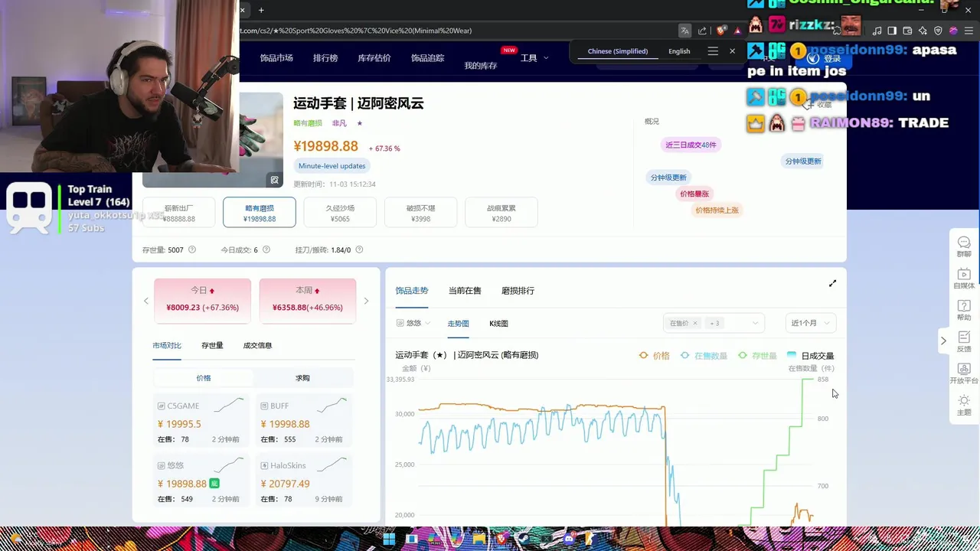Switch to the 磨损排行 tab
980x551 pixels.
click(518, 291)
